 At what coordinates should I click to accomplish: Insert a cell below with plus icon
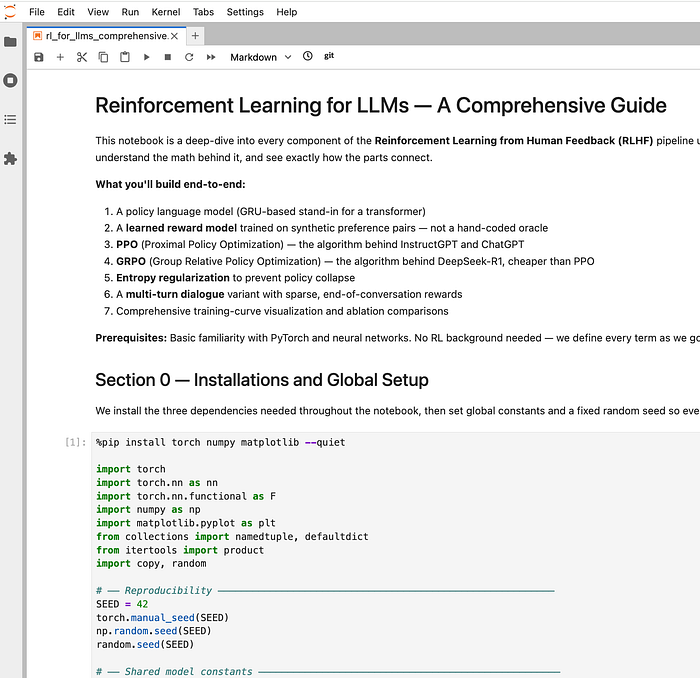[60, 57]
